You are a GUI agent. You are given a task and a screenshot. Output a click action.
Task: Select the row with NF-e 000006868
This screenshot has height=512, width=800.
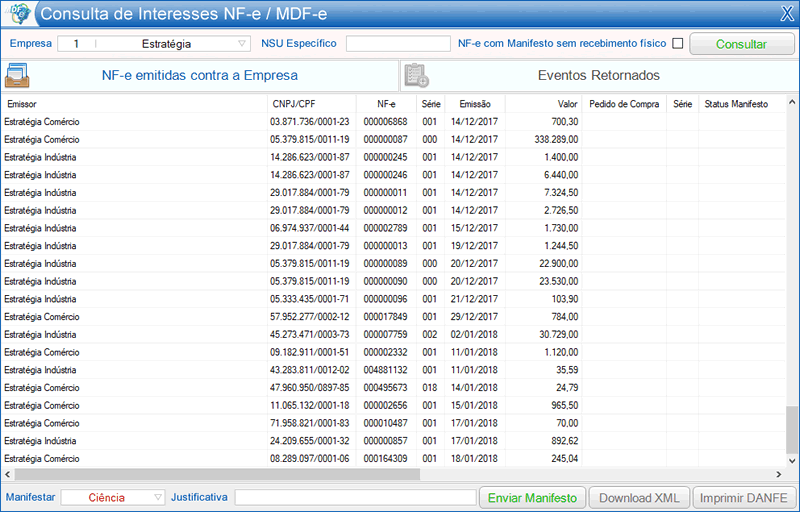point(393,122)
